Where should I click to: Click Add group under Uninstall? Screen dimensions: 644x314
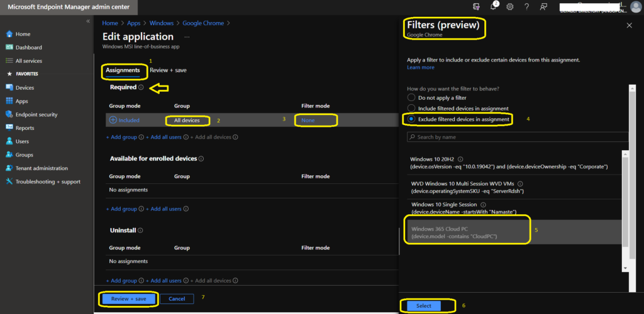[x=121, y=281]
